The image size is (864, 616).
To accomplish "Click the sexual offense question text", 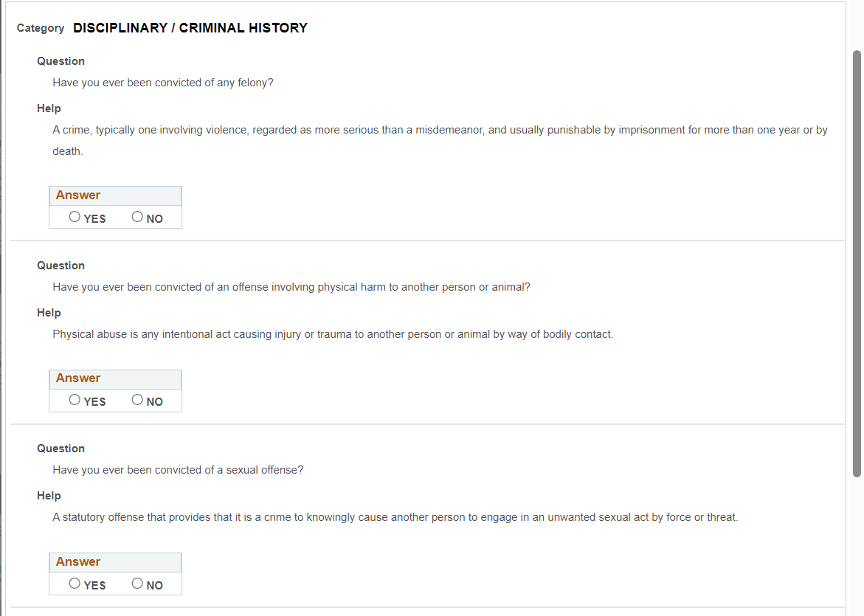I will pos(178,470).
